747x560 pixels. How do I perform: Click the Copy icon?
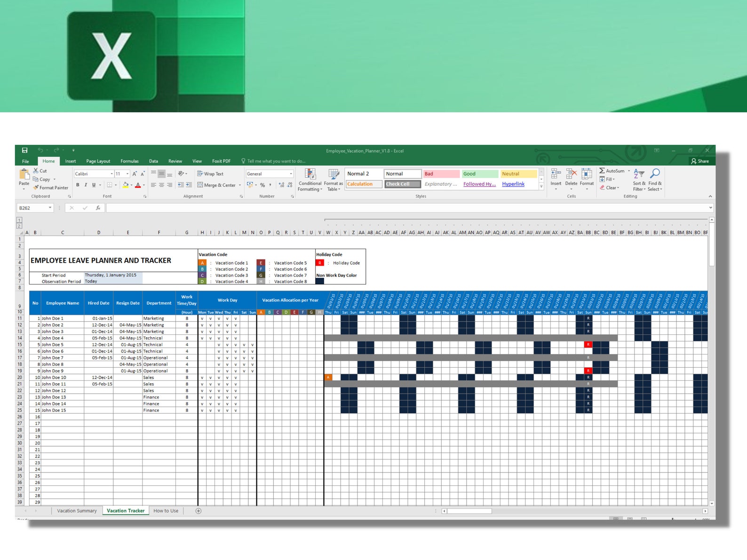click(x=36, y=179)
